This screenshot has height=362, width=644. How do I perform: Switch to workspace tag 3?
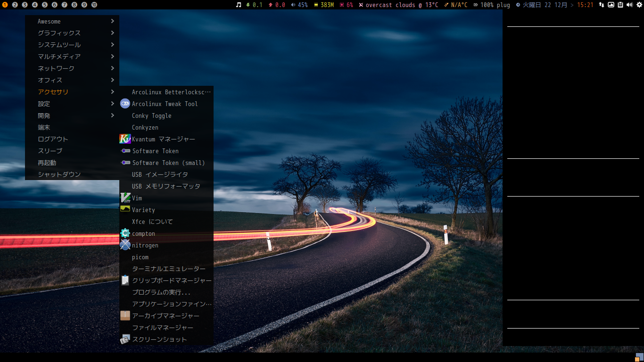25,5
